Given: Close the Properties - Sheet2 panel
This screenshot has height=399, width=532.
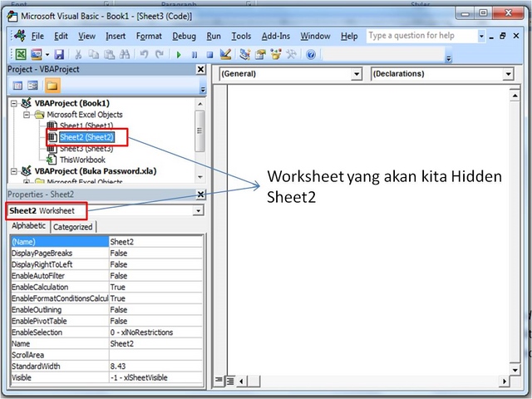Looking at the screenshot, I should [201, 195].
